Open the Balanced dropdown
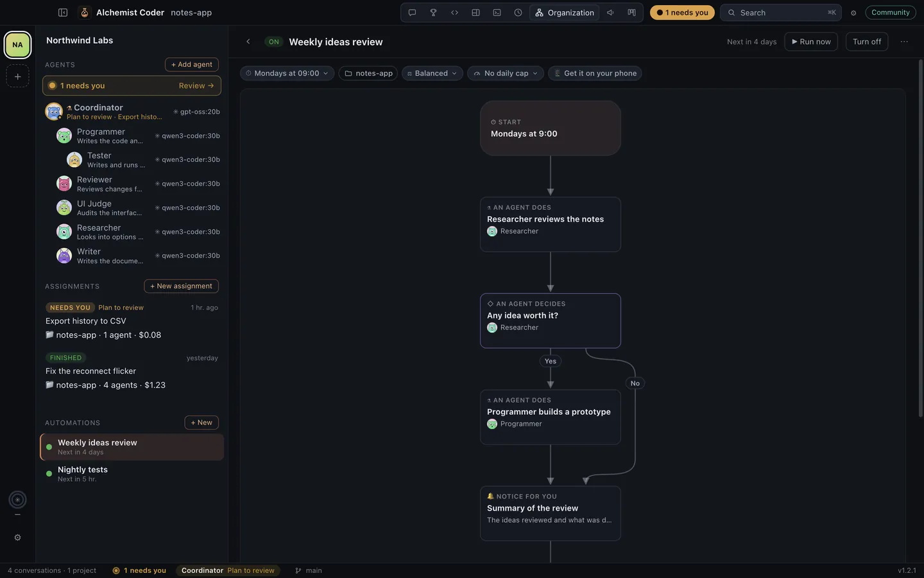 point(432,73)
